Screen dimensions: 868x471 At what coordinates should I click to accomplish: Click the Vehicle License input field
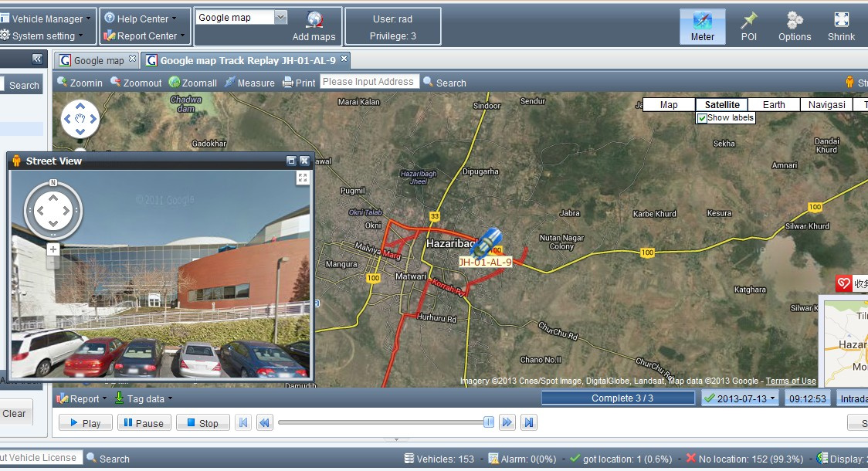point(40,458)
